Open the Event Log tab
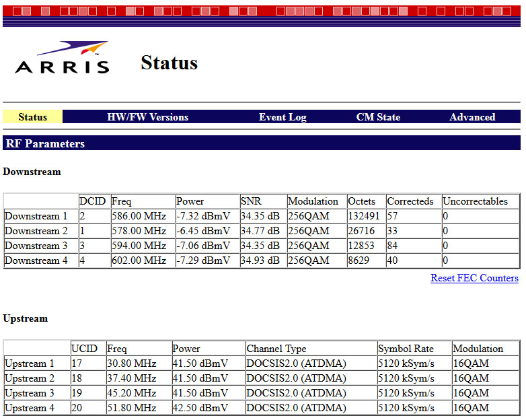Screen dimensions: 526x420 point(283,117)
